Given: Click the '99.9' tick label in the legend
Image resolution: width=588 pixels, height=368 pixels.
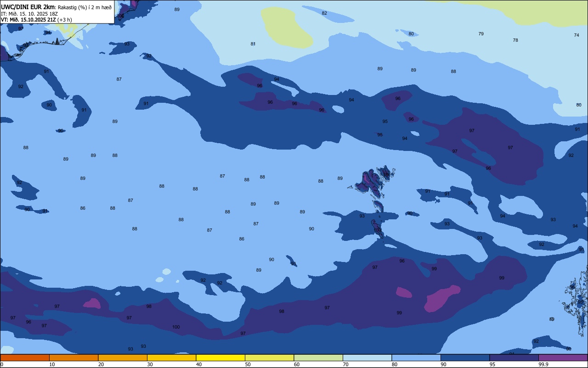Looking at the screenshot, I should (x=543, y=364).
